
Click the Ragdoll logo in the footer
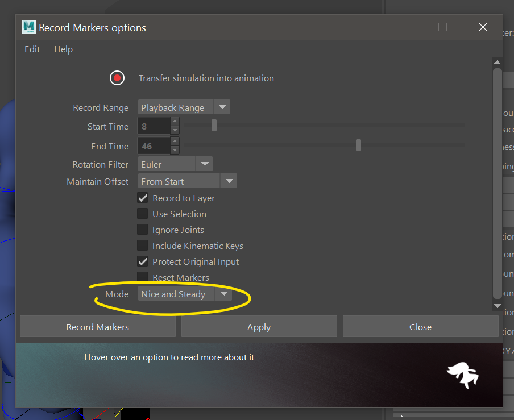(x=462, y=375)
